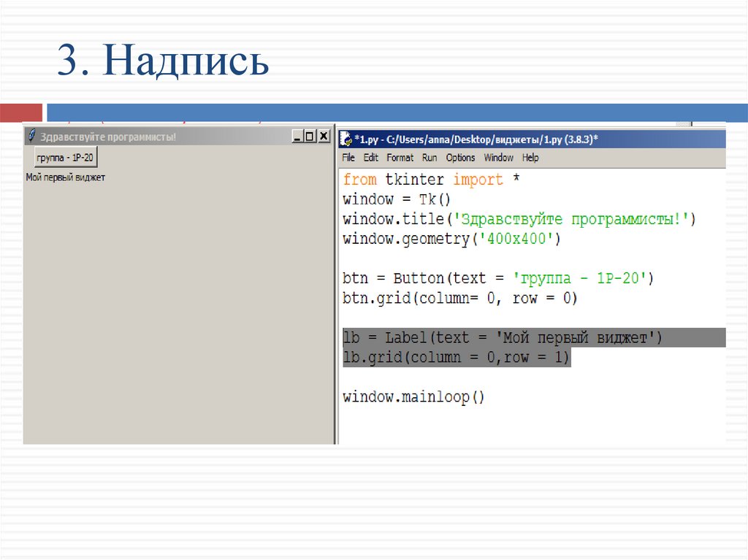Open the Edit menu in IDLE
The height and width of the screenshot is (560, 748).
pyautogui.click(x=370, y=158)
